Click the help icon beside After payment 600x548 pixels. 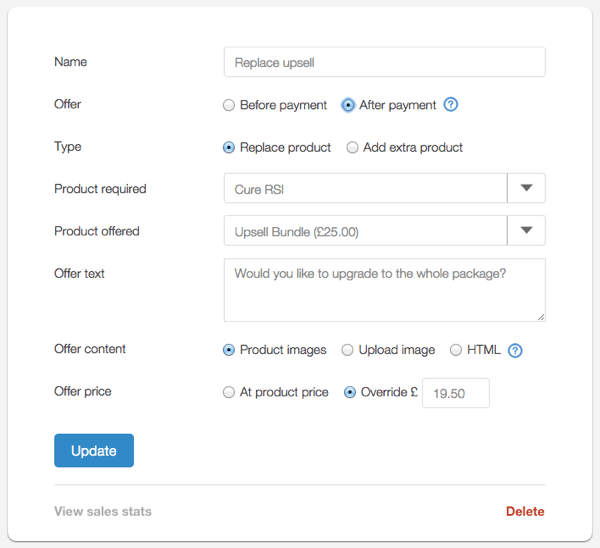[x=451, y=105]
